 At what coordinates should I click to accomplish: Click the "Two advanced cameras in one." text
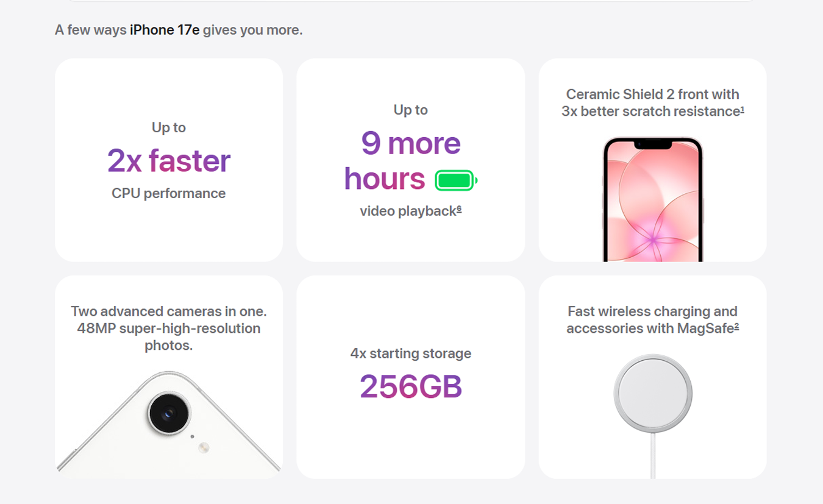pos(169,311)
